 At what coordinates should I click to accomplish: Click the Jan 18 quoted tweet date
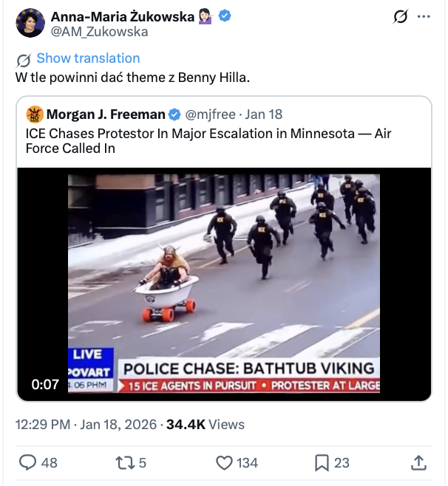coord(264,114)
